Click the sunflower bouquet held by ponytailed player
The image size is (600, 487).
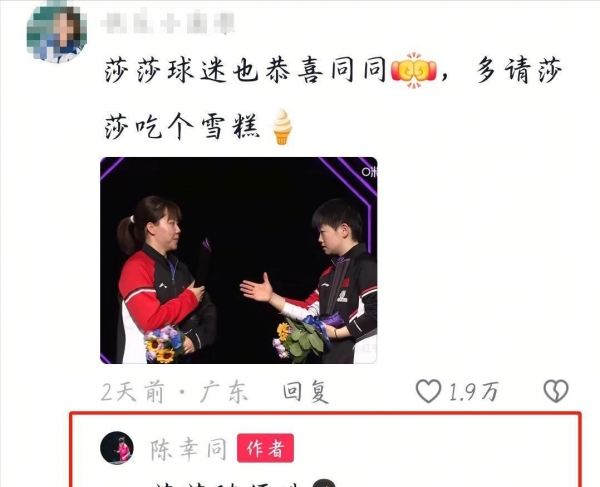click(x=164, y=344)
